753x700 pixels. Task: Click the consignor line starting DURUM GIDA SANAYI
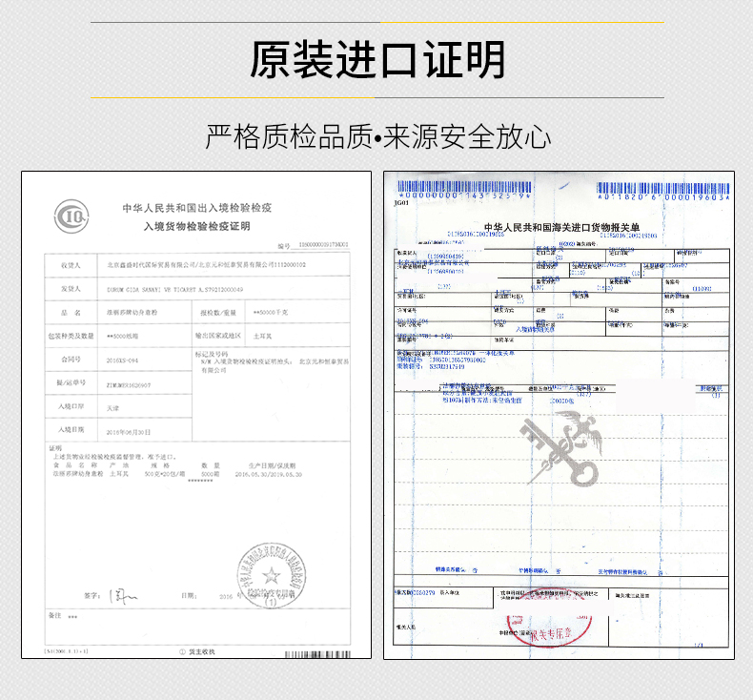tap(174, 290)
